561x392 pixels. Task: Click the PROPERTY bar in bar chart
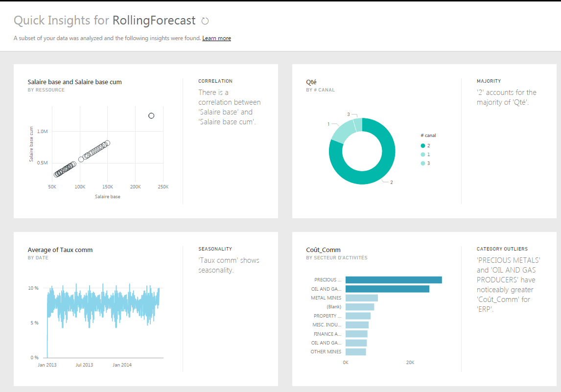pyautogui.click(x=358, y=316)
